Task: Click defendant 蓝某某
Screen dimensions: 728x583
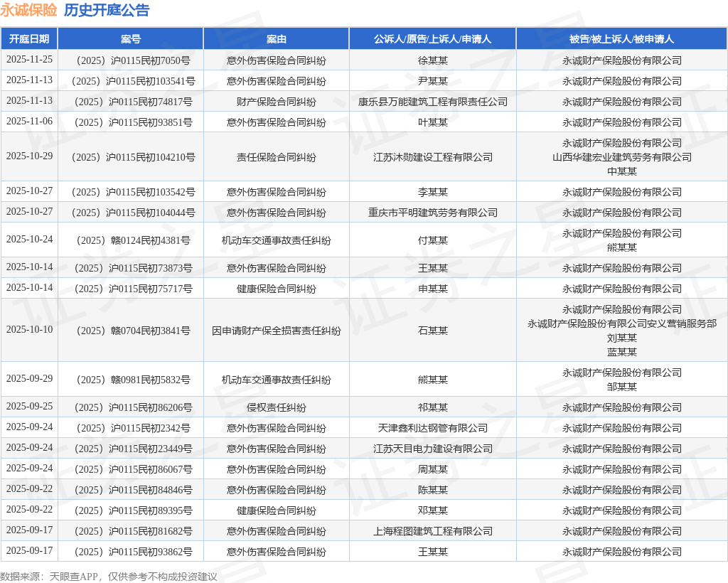Action: (621, 353)
